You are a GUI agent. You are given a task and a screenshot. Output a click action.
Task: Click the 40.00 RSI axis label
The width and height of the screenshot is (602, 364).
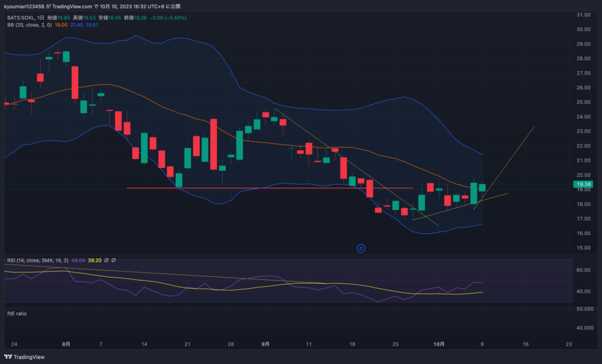[584, 292]
